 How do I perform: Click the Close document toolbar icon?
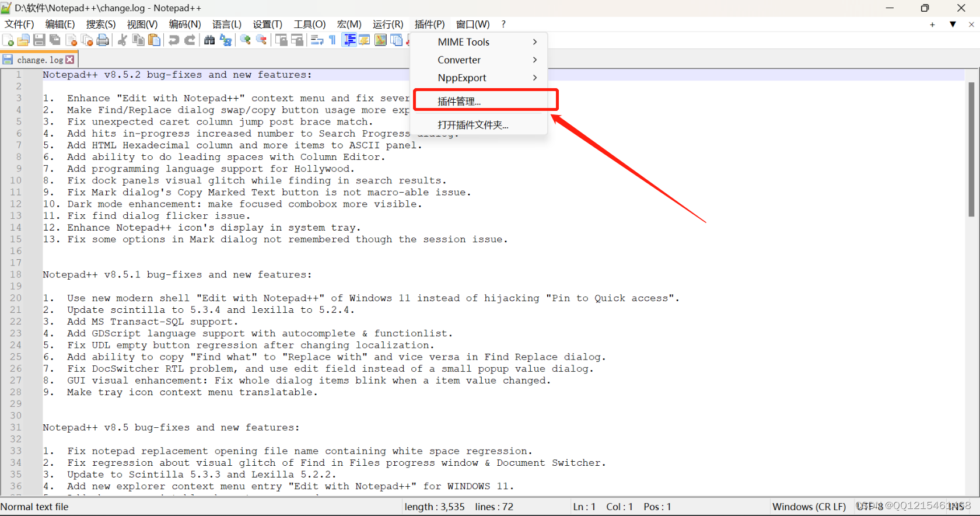coord(71,40)
